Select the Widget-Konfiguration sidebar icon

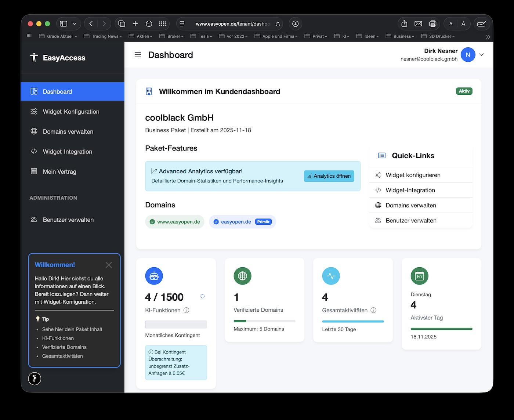pos(34,112)
